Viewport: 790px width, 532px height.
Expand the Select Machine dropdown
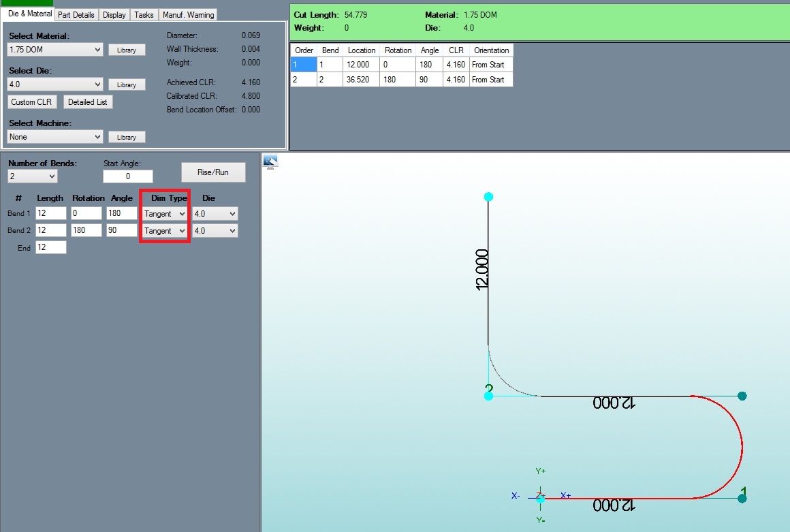point(55,136)
